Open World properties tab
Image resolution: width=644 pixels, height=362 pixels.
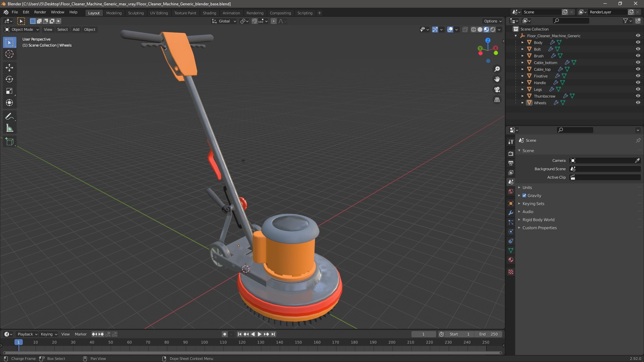511,191
